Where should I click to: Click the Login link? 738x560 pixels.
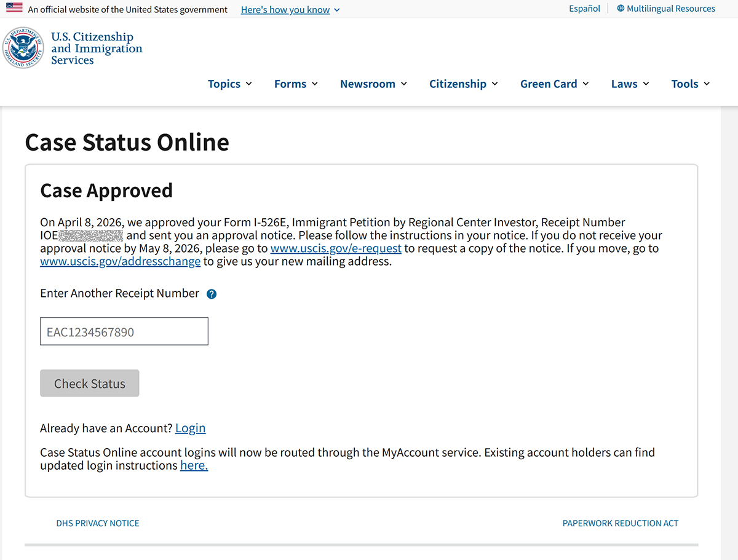click(x=191, y=428)
